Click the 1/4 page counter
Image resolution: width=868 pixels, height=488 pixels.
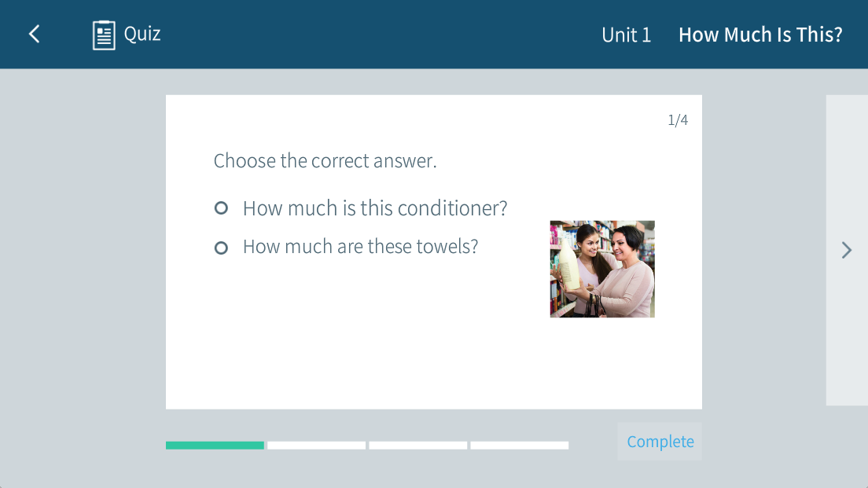(677, 120)
